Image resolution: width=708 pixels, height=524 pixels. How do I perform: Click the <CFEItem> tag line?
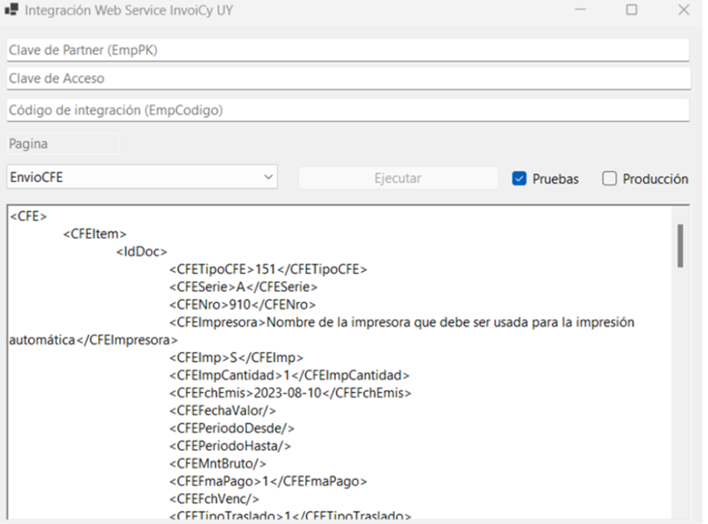[95, 234]
